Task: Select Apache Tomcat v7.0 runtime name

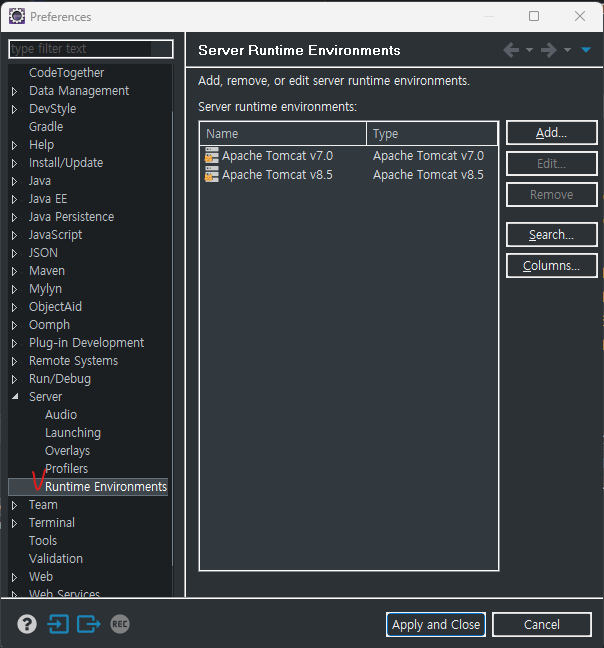Action: [x=277, y=156]
